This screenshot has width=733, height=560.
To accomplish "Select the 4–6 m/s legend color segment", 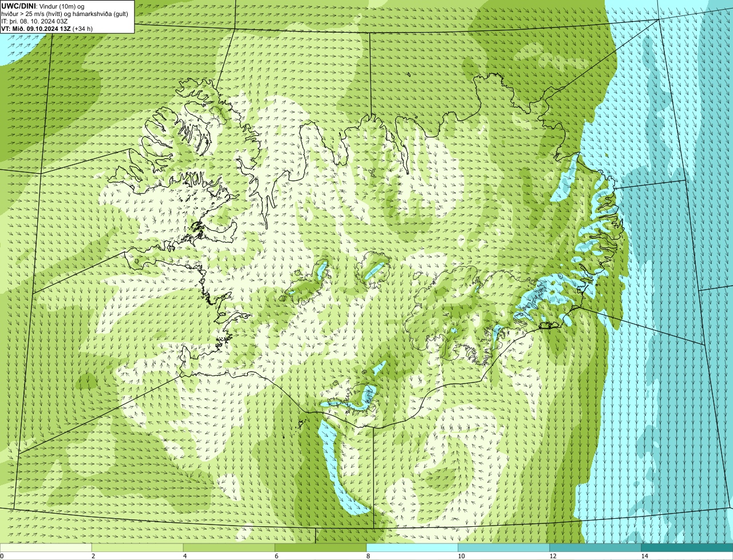I will (229, 547).
